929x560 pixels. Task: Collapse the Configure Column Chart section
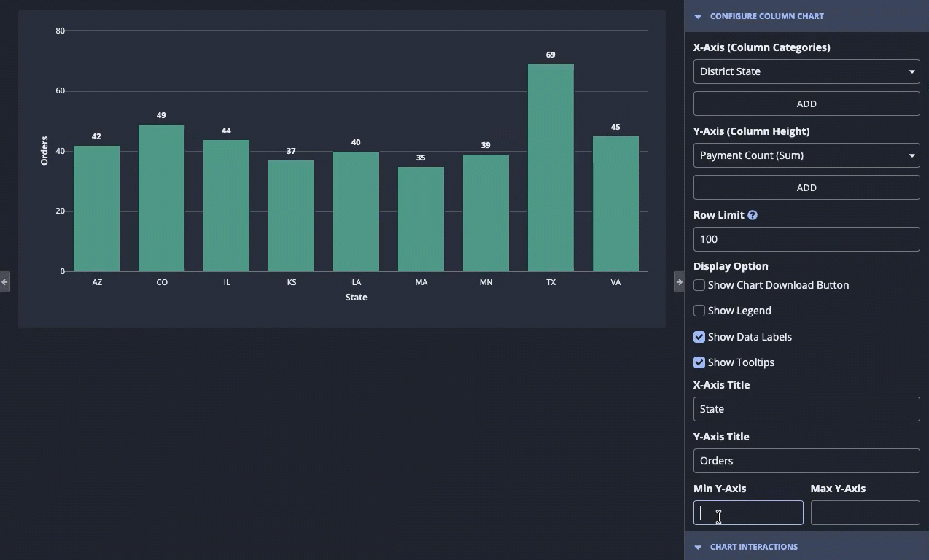point(698,16)
